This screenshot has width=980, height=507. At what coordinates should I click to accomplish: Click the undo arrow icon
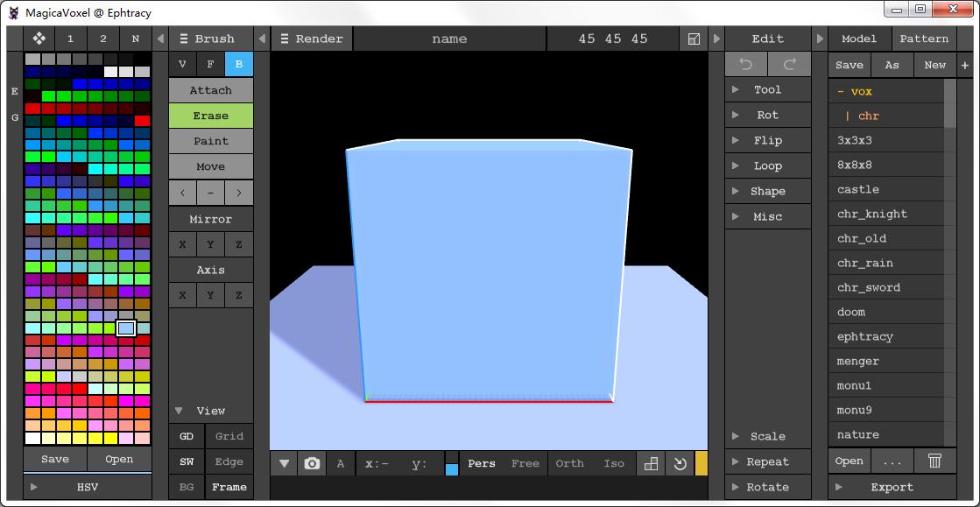(746, 64)
